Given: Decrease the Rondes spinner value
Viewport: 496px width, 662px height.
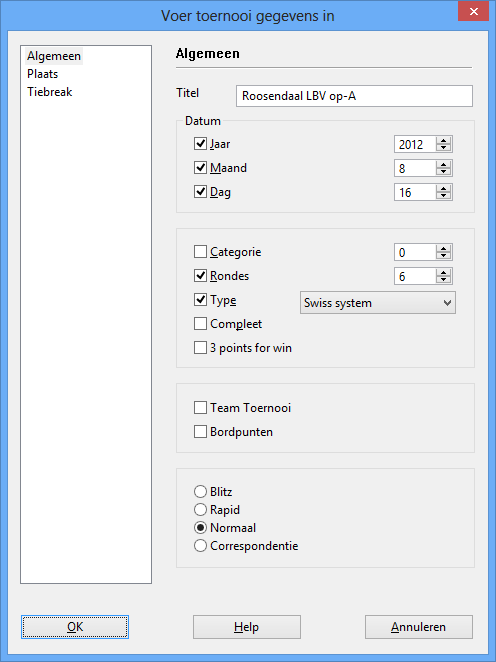Looking at the screenshot, I should 443,279.
